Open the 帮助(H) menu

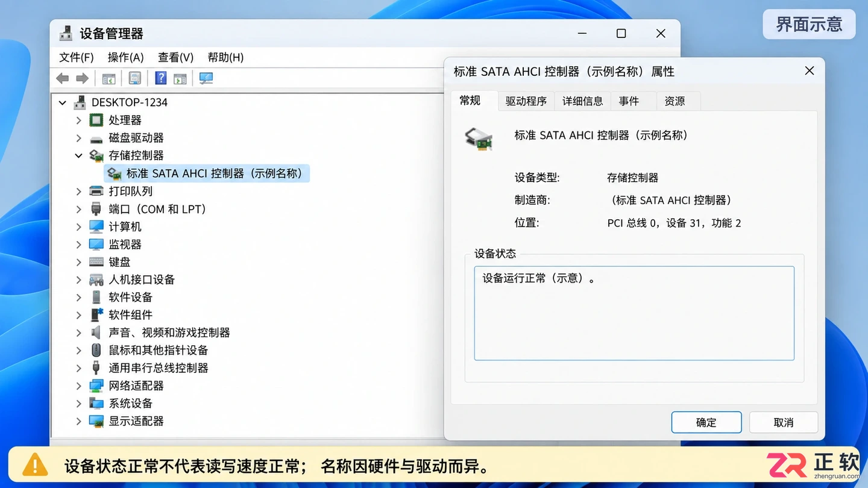(x=225, y=57)
